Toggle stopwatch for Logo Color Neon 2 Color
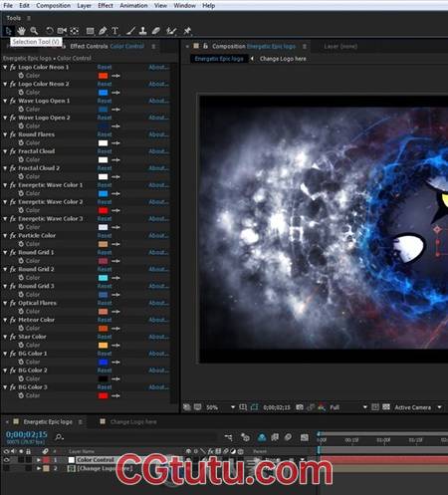448x495 pixels. point(21,93)
